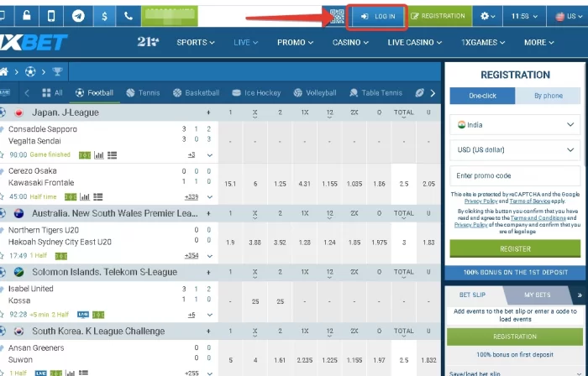The width and height of the screenshot is (588, 376).
Task: Open the 11:58 time dropdown
Action: click(524, 16)
